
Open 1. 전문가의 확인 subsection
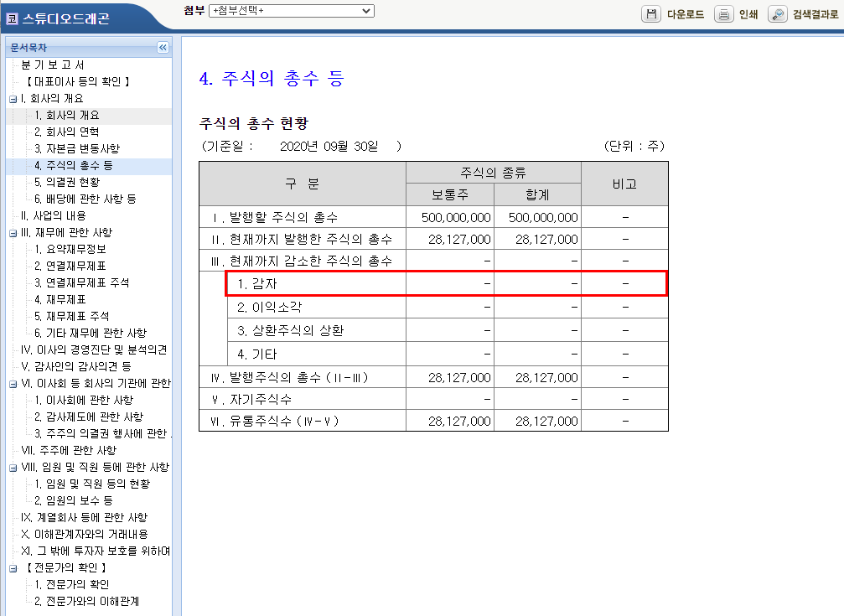(x=71, y=584)
